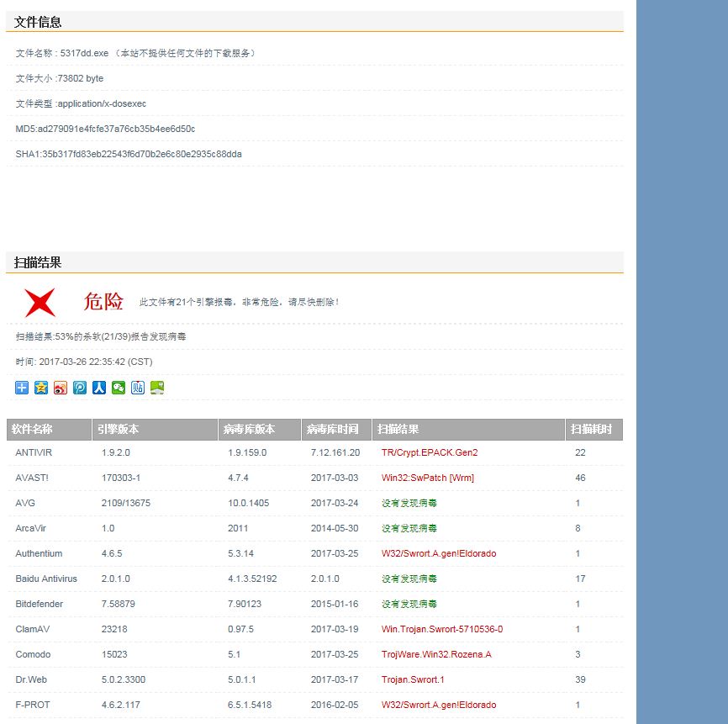Select the AVG software name cell

(25, 503)
